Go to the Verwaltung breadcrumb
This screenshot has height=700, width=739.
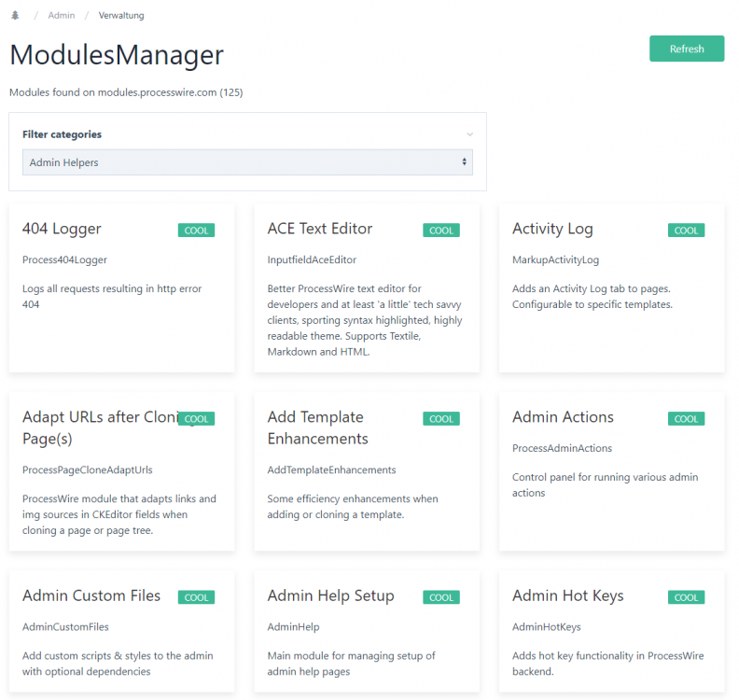[x=121, y=16]
